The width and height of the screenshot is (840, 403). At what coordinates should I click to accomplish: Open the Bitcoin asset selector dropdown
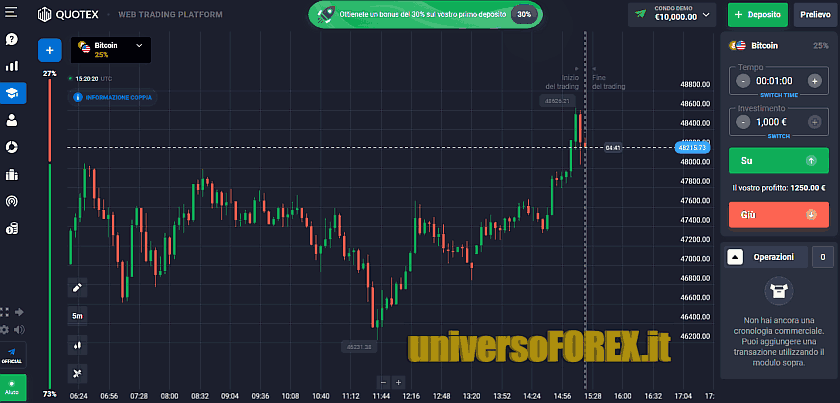point(110,50)
